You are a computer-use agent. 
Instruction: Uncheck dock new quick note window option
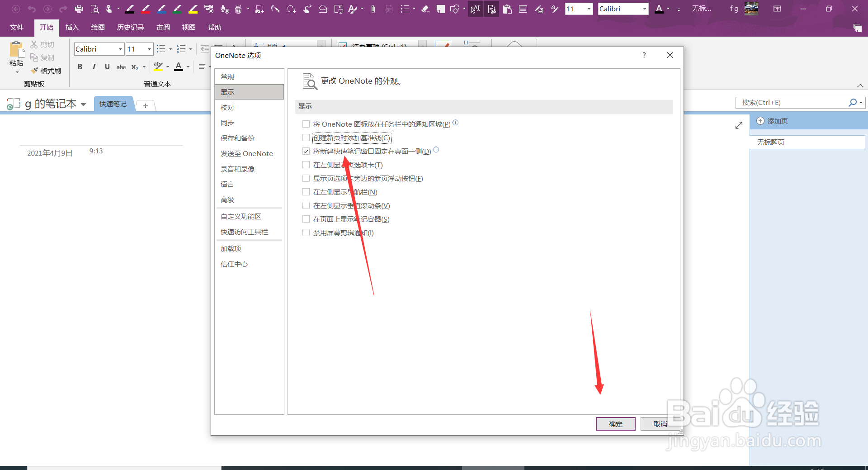point(306,151)
